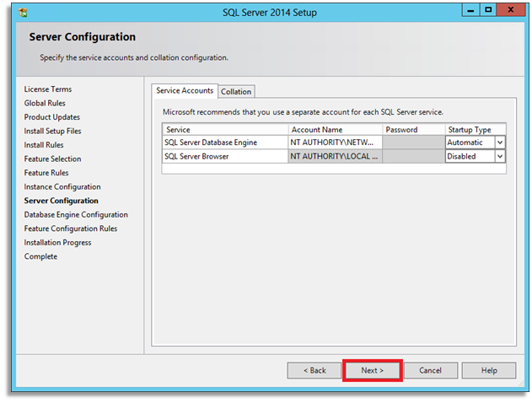Viewport: 532px width, 403px height.
Task: Close the SQL Server 2014 Setup window
Action: (510, 10)
